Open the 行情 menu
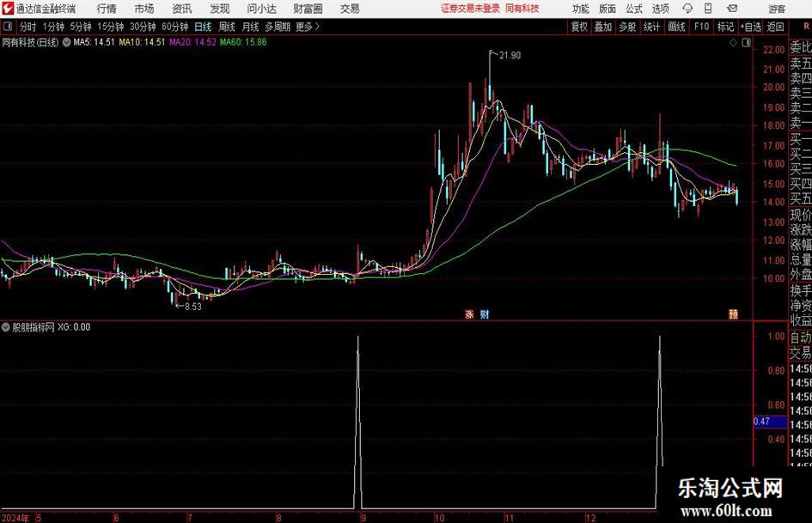 click(x=107, y=9)
